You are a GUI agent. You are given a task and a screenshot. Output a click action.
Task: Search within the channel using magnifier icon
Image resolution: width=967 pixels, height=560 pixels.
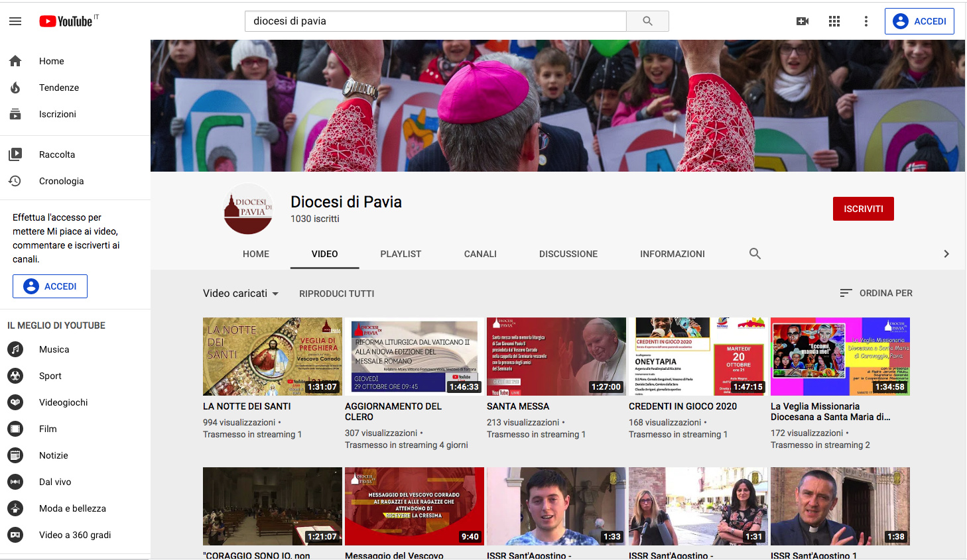[755, 254]
